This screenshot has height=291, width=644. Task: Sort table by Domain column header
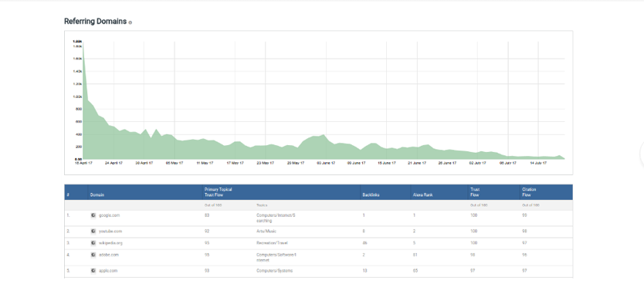pos(97,195)
